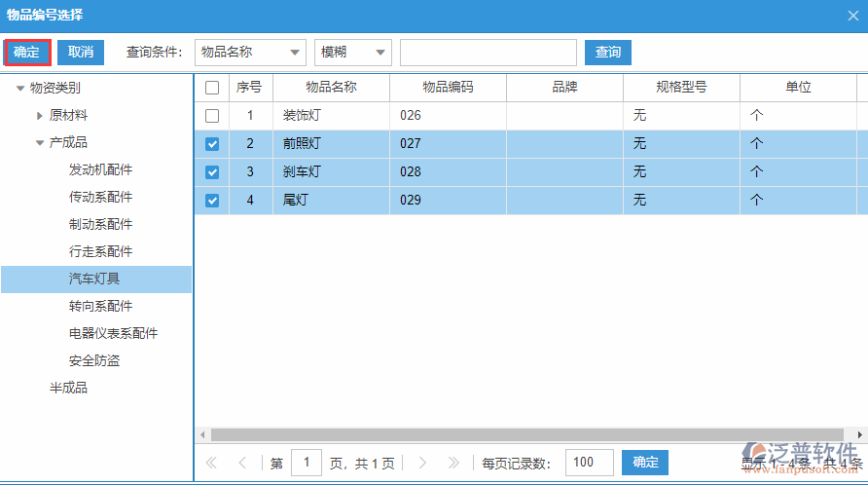Click the records-per-page input showing 100

tap(589, 463)
